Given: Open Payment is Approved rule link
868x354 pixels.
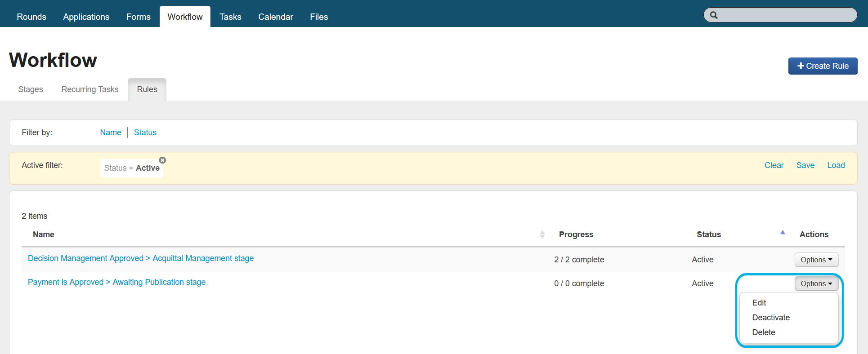Looking at the screenshot, I should click(116, 282).
